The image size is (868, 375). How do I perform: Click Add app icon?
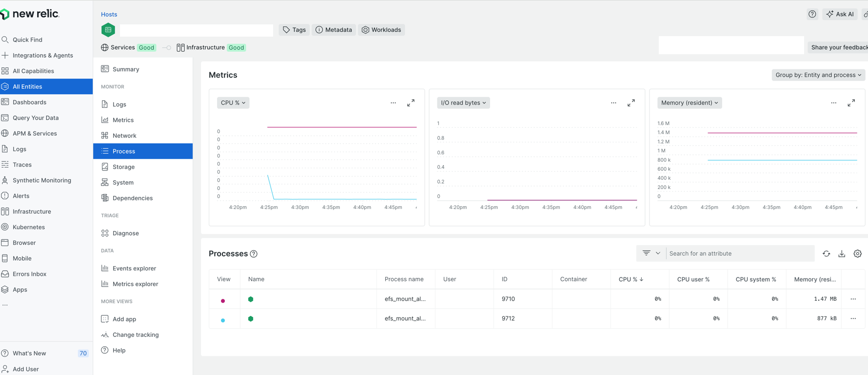(105, 319)
